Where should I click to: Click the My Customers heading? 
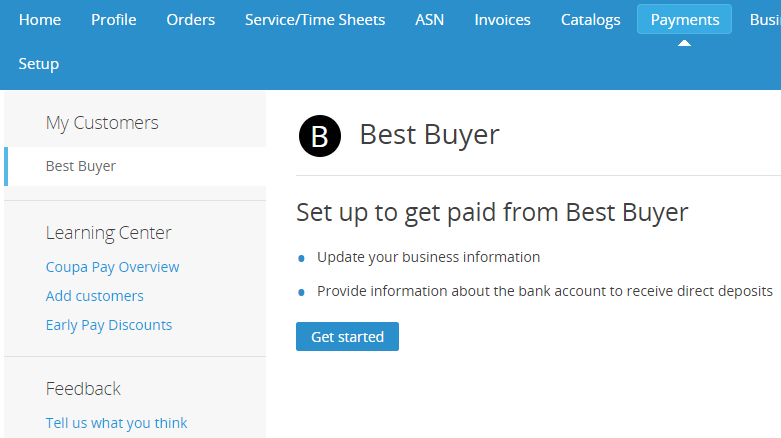[102, 123]
